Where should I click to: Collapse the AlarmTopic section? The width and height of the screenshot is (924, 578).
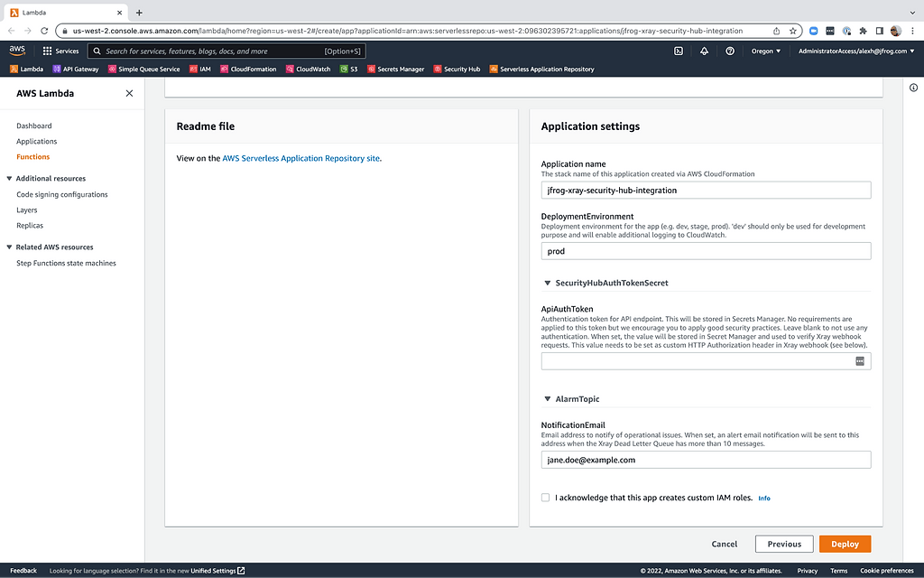point(547,398)
